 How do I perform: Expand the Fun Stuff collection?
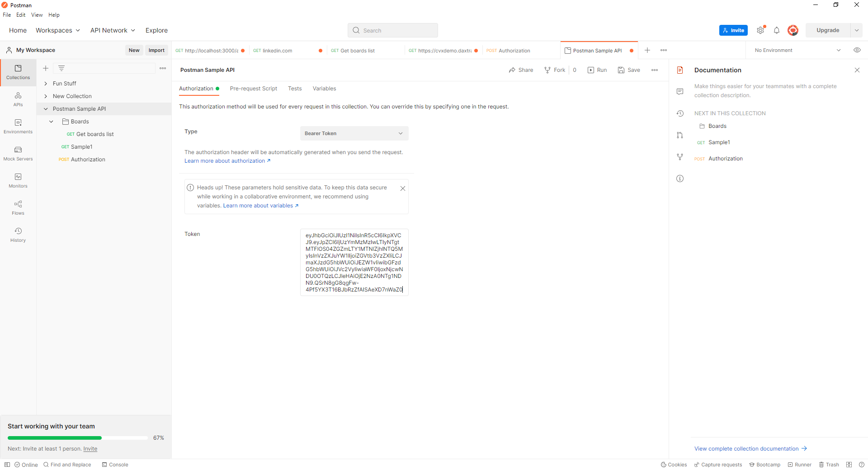[x=46, y=84]
